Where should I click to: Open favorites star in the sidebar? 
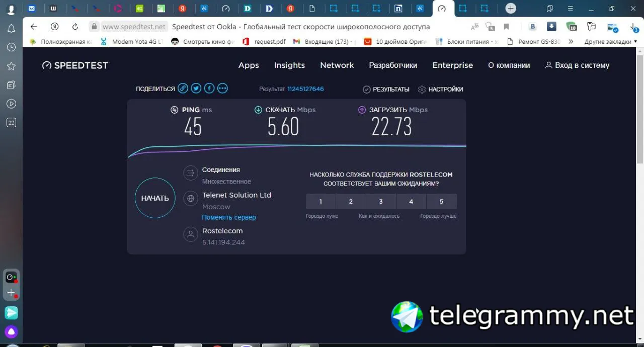click(x=11, y=66)
